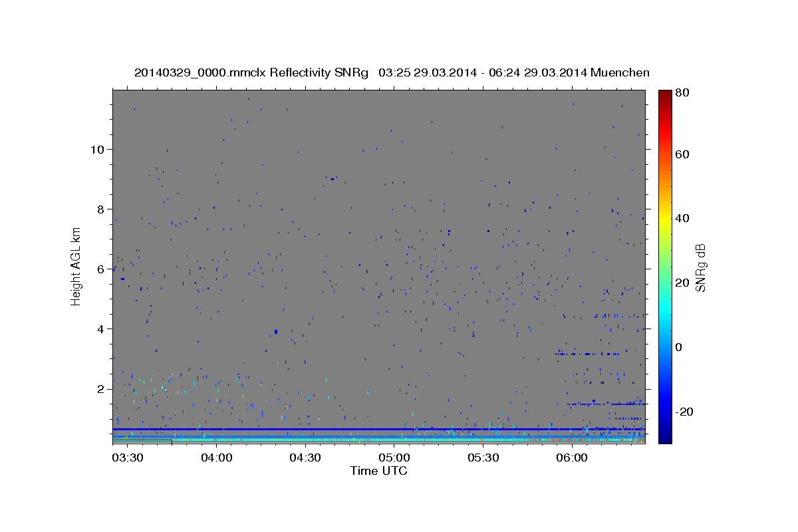The image size is (798, 532).
Task: Click the 'Muenchen' location label in title
Action: point(620,72)
